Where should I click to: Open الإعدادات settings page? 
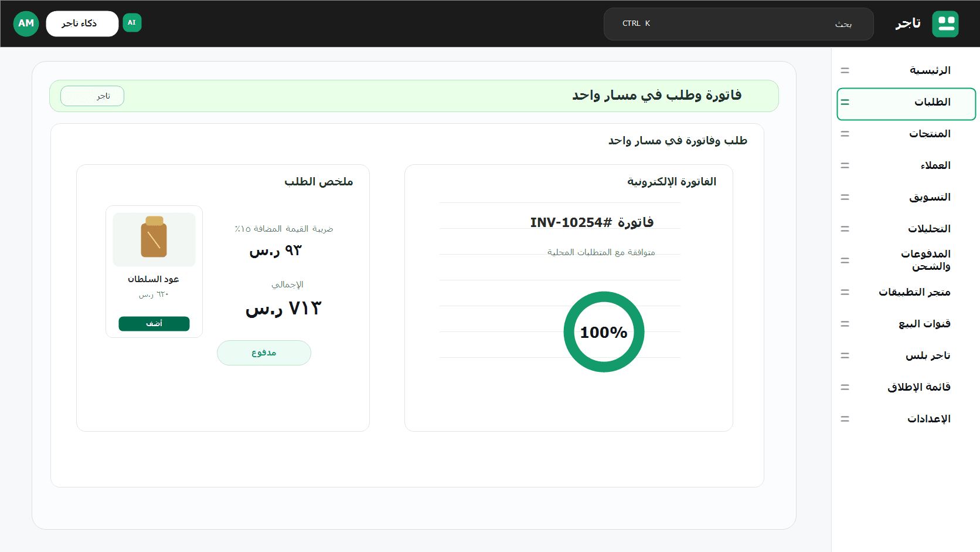906,419
